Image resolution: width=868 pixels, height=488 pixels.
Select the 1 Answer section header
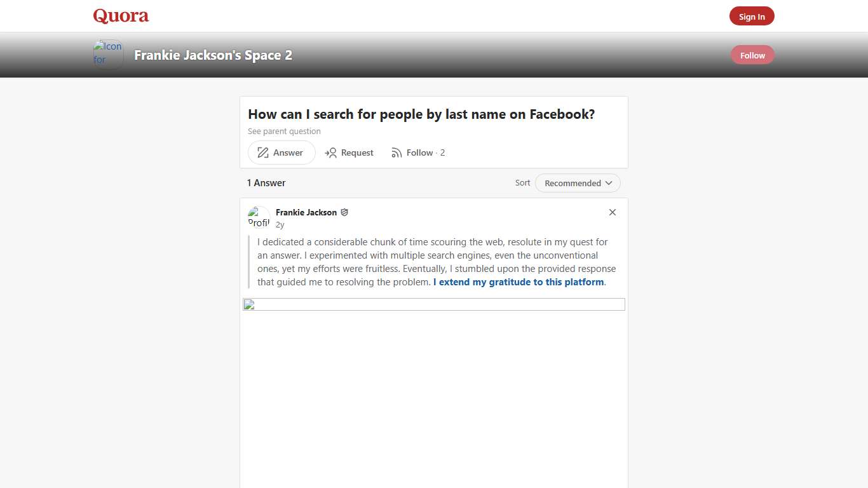point(266,182)
